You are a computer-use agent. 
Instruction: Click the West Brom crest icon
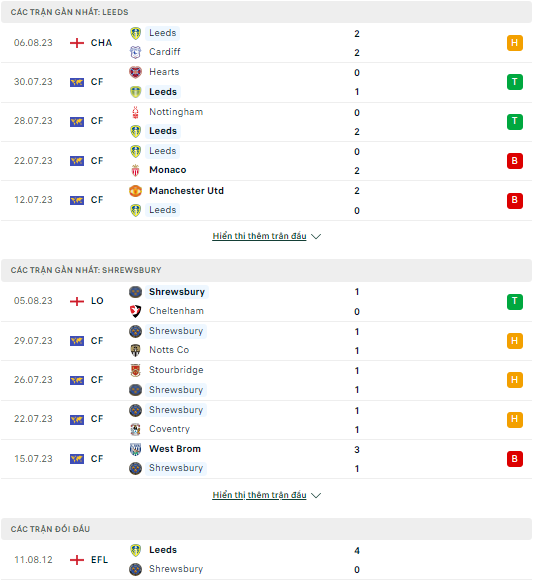tap(136, 449)
